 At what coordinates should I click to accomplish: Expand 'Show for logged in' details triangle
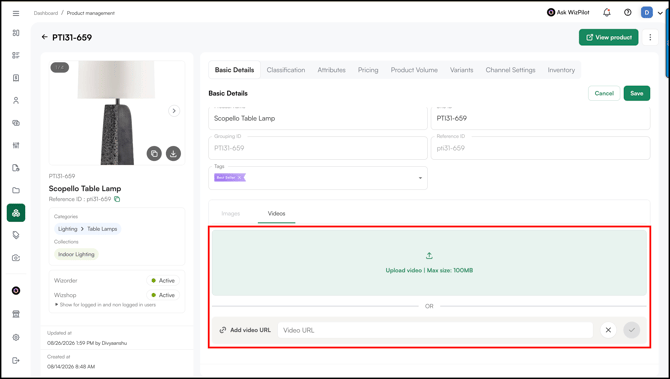pos(56,305)
